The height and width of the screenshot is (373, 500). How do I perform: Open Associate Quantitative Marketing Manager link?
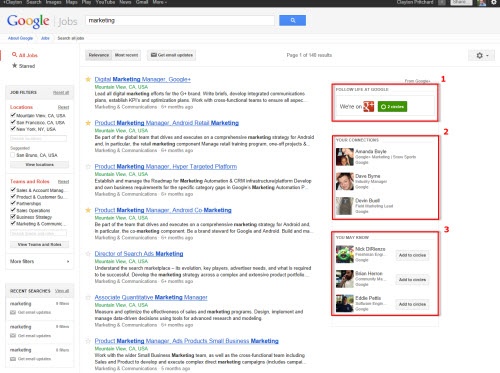pos(151,297)
